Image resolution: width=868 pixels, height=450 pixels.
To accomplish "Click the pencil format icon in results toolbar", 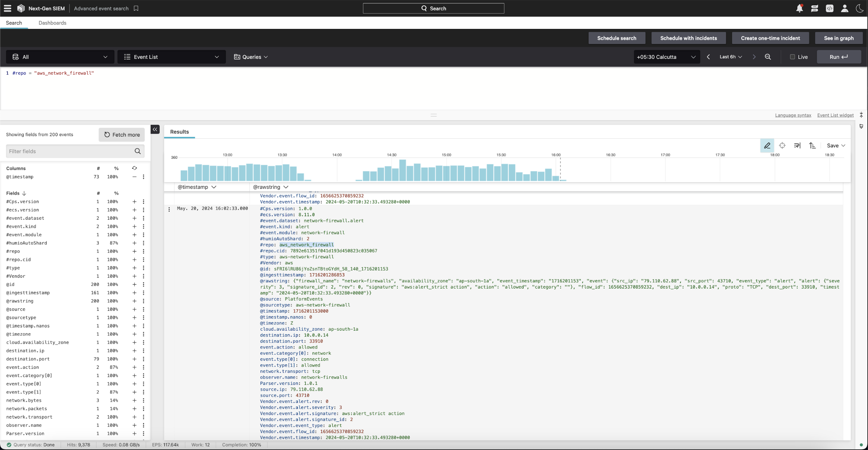I will click(x=767, y=145).
